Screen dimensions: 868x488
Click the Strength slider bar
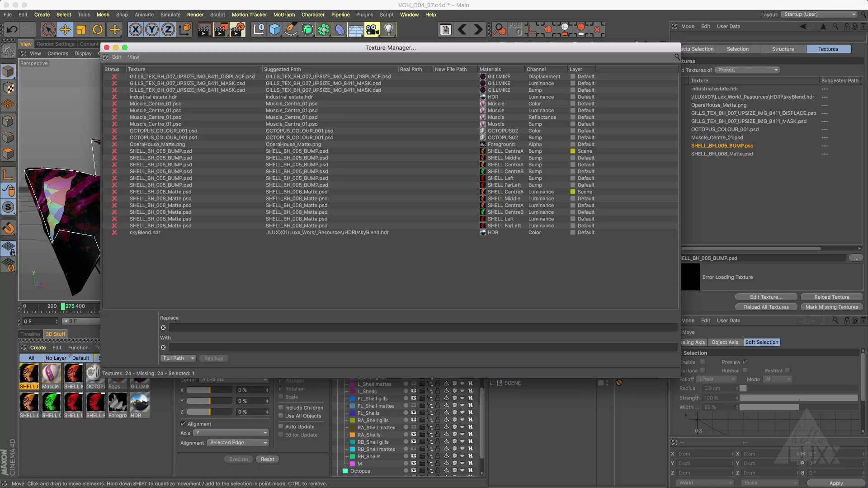(x=798, y=398)
